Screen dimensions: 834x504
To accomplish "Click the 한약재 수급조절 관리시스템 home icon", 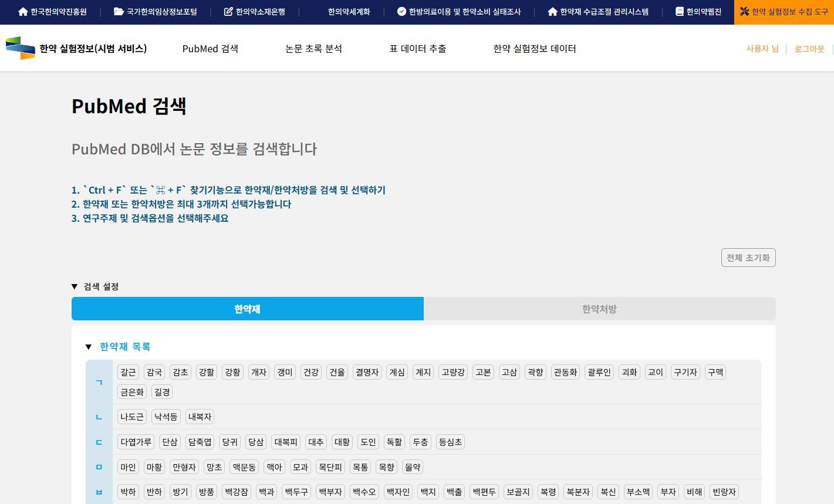I will click(x=552, y=12).
